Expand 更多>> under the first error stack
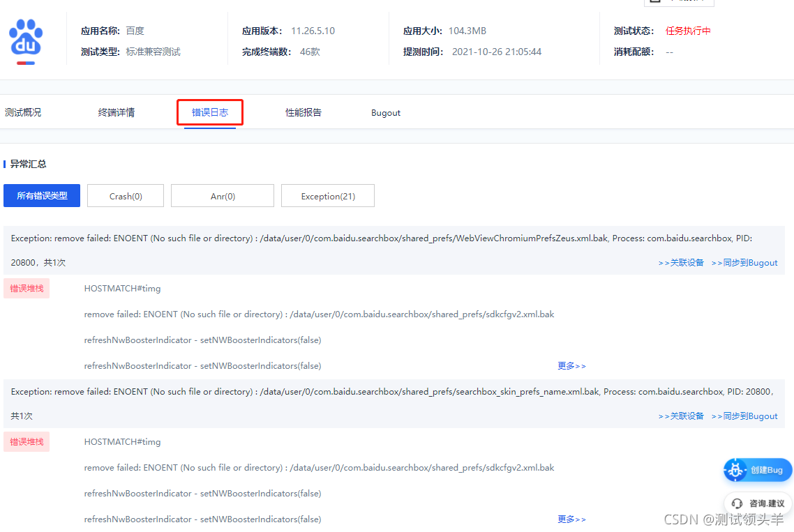Screen dimensions: 794x532 571,366
